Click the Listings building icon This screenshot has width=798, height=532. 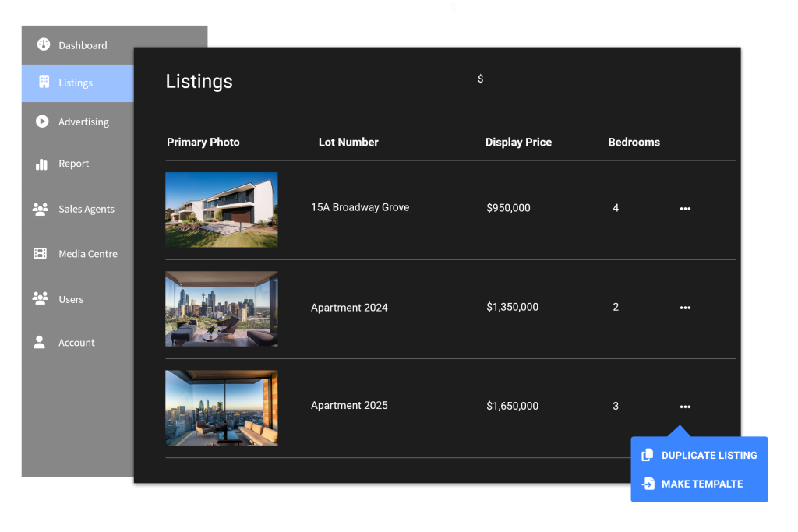coord(44,83)
